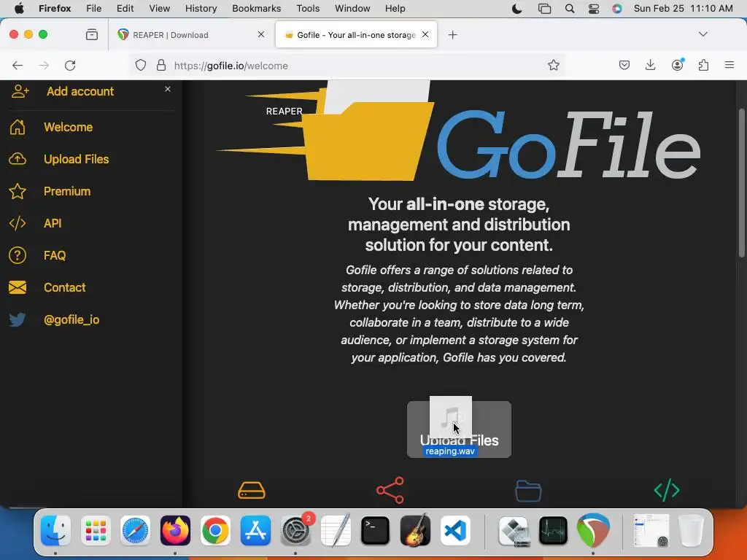Show tracking protection shield info
Screen dimensions: 747x560
(141, 65)
